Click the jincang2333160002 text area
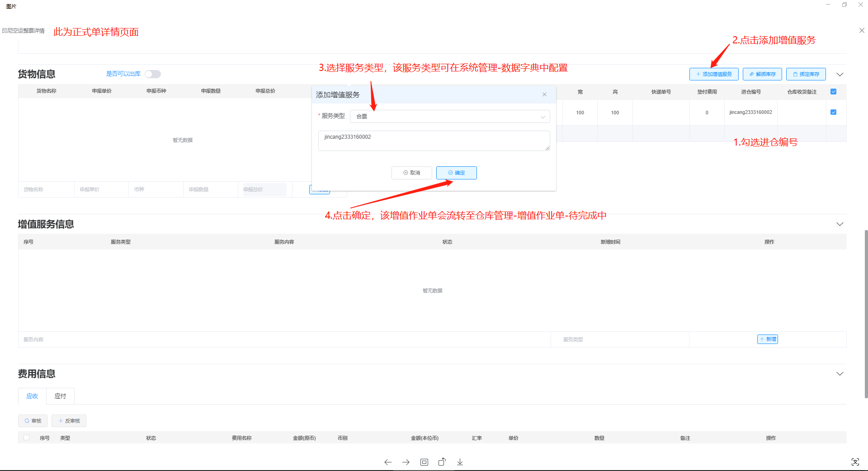868x471 pixels. [x=434, y=141]
